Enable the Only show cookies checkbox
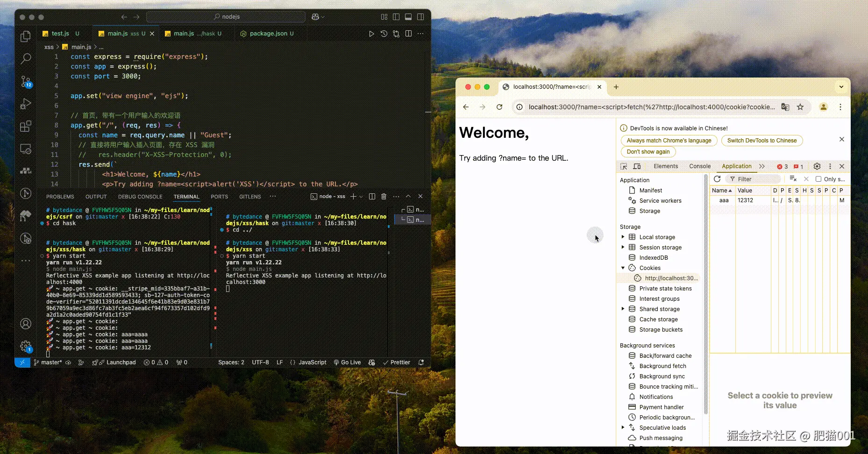 [x=818, y=179]
